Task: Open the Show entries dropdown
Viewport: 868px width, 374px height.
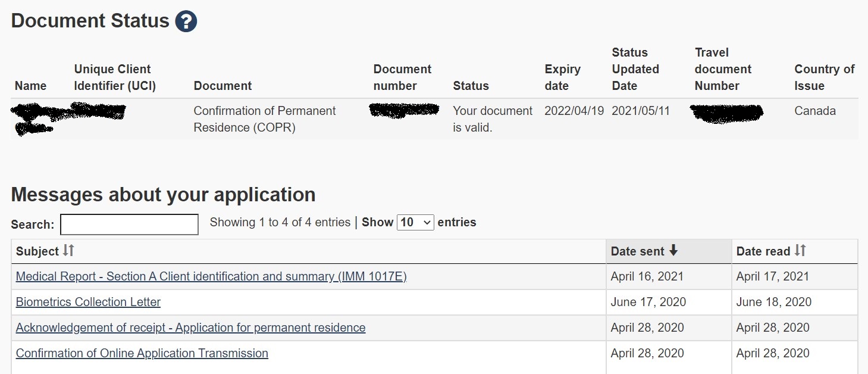Action: 415,222
